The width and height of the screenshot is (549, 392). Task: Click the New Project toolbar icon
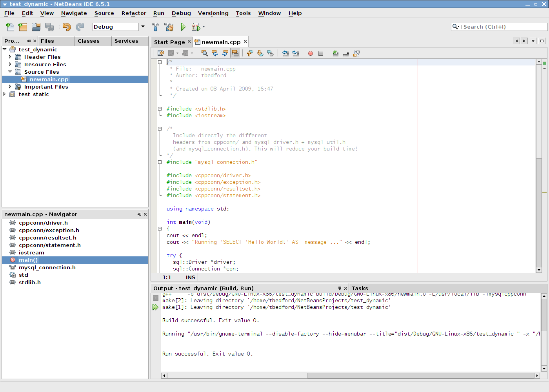pyautogui.click(x=22, y=27)
